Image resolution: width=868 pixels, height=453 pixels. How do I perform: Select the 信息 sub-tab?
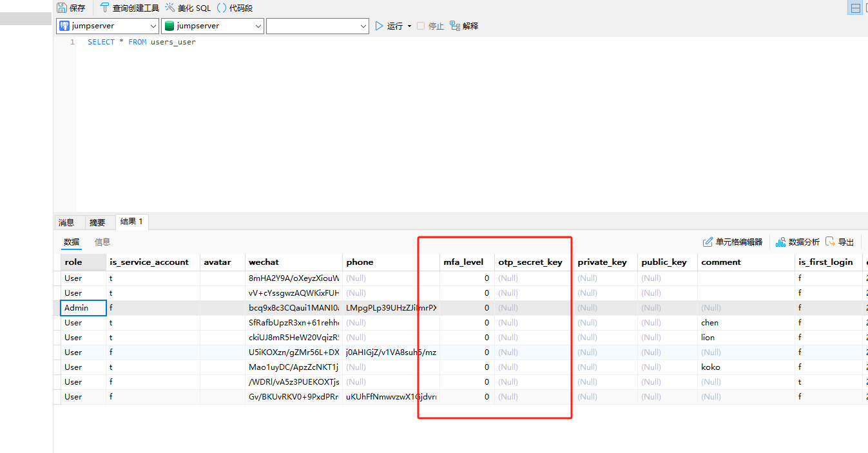pyautogui.click(x=102, y=242)
